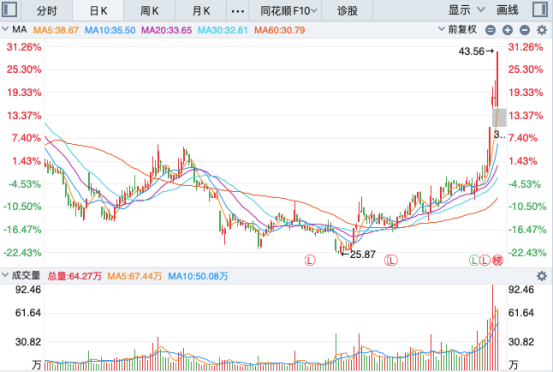This screenshot has height=372, width=553.
Task: Click the 25.87 low price marker
Action: tap(358, 254)
